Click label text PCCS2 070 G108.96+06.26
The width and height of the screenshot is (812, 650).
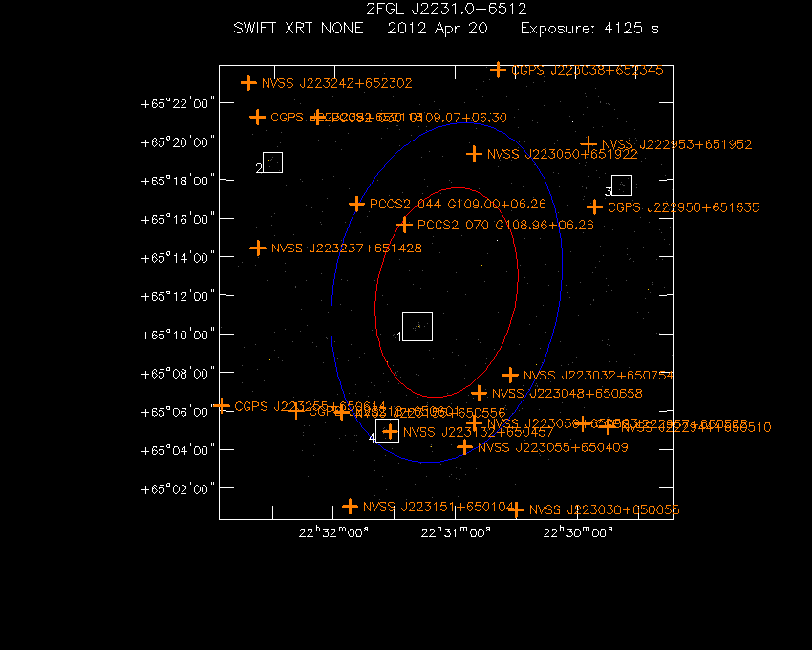click(x=505, y=225)
